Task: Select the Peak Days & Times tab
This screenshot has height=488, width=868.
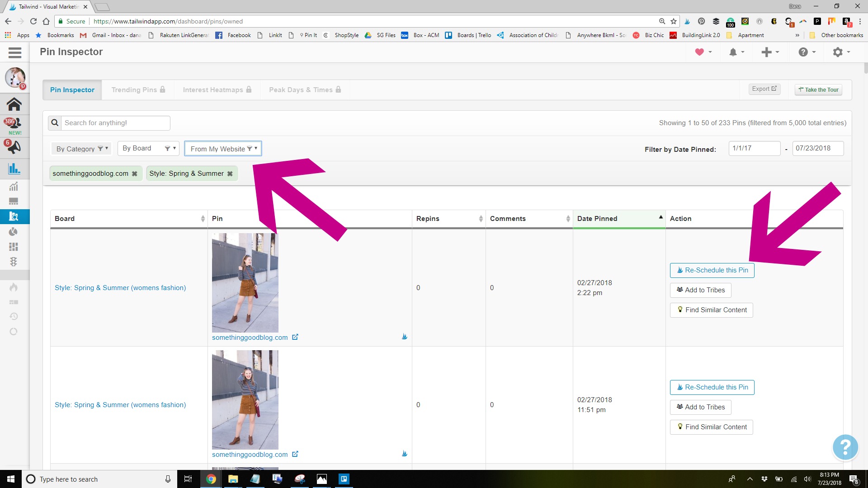Action: (x=305, y=90)
